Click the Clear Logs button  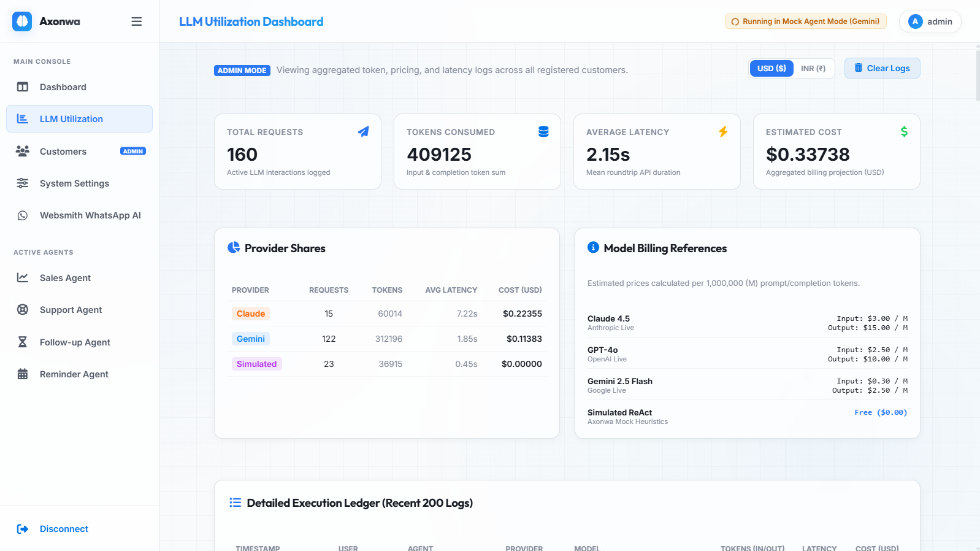click(882, 68)
